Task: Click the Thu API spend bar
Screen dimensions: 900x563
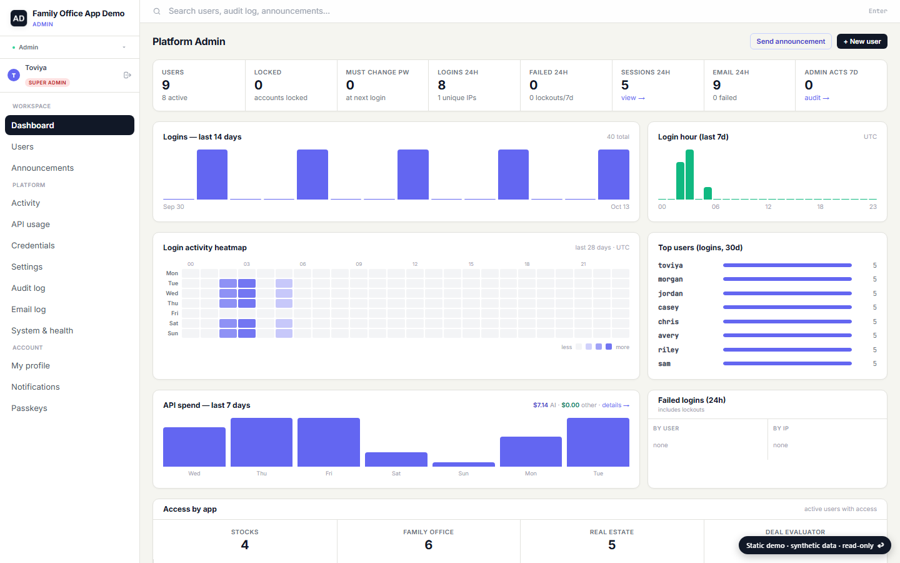Action: coord(262,442)
